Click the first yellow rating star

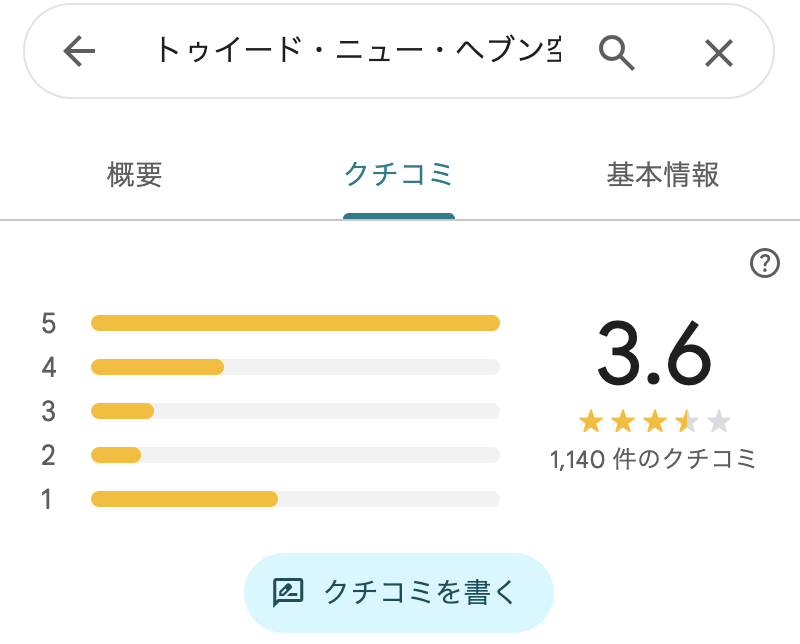[x=590, y=422]
